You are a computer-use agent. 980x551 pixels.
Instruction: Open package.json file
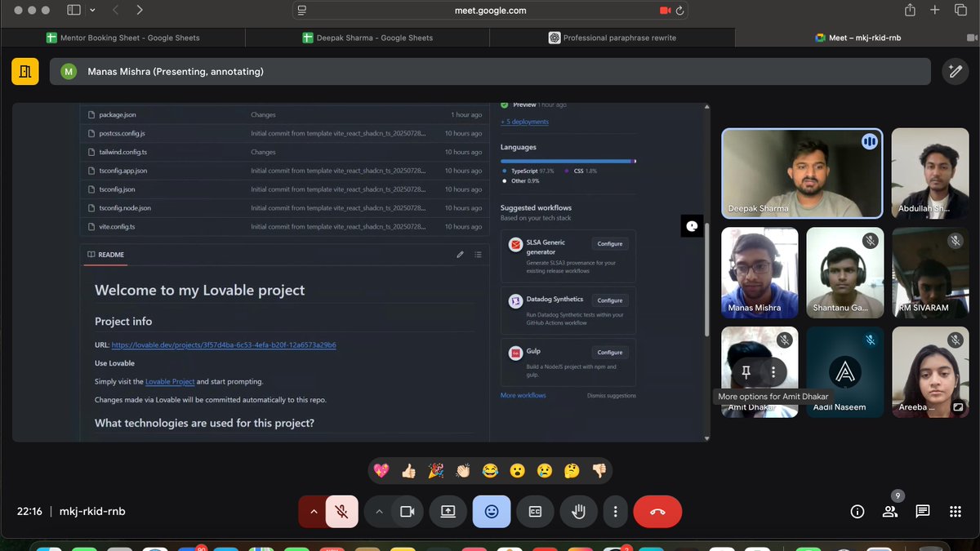pos(117,115)
